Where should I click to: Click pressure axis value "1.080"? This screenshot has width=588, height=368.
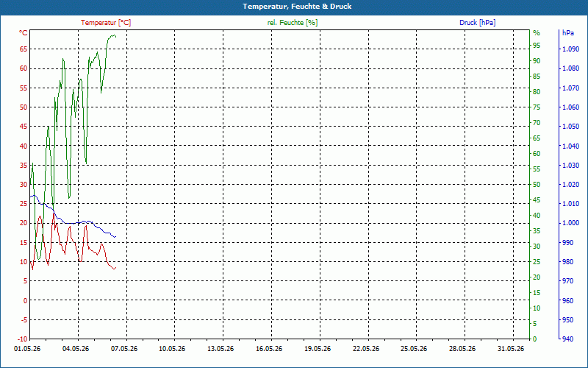(570, 68)
